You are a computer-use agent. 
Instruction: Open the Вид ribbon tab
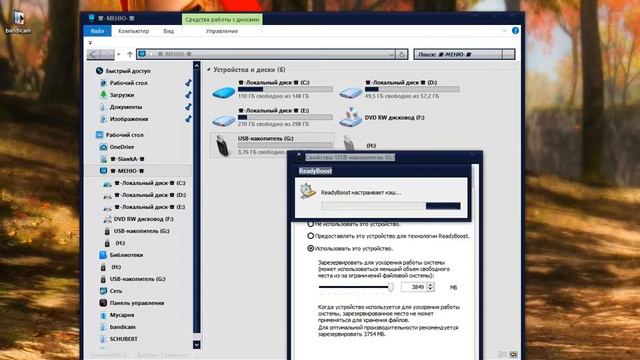click(x=169, y=31)
